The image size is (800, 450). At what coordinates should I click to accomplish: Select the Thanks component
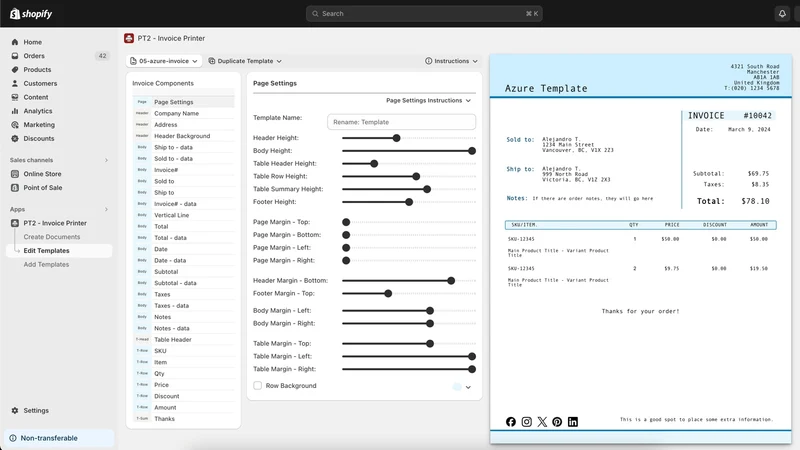[x=184, y=418]
